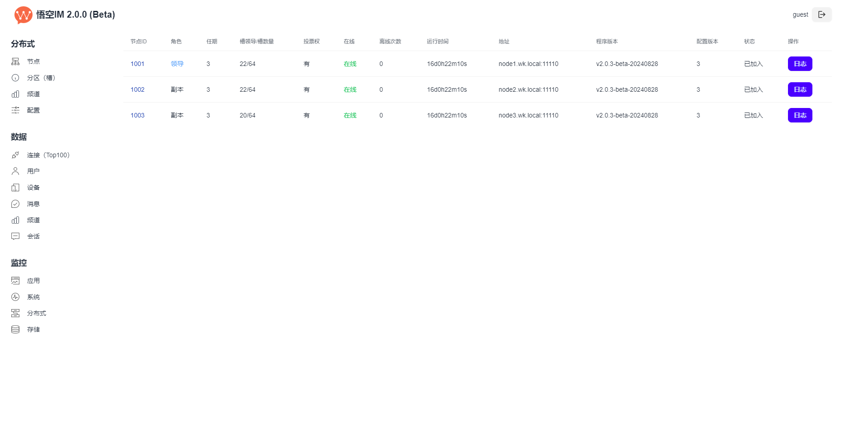Click the WuKongIM logo icon
This screenshot has width=868, height=427.
pyautogui.click(x=23, y=15)
